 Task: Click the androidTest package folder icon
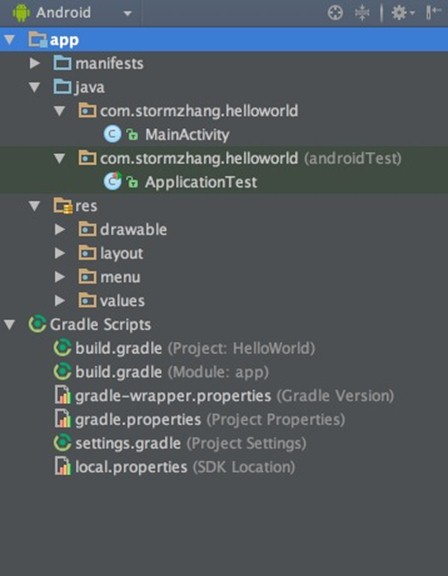(x=87, y=158)
